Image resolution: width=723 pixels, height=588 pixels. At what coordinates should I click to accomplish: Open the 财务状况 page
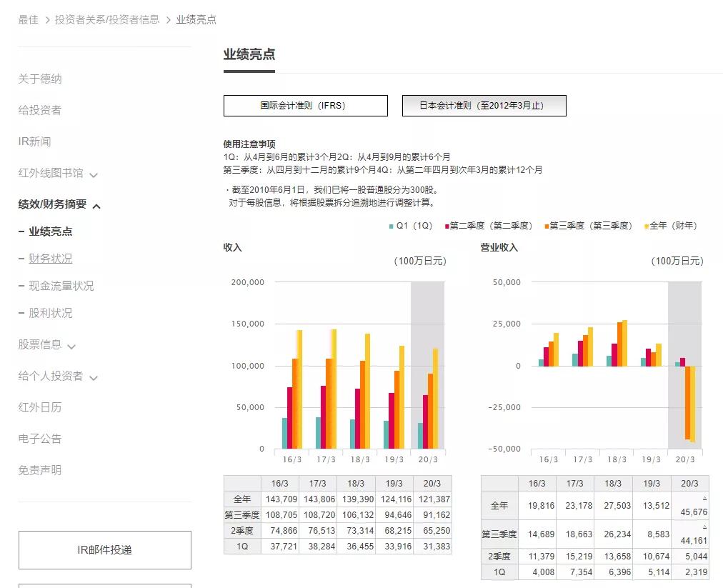click(50, 258)
